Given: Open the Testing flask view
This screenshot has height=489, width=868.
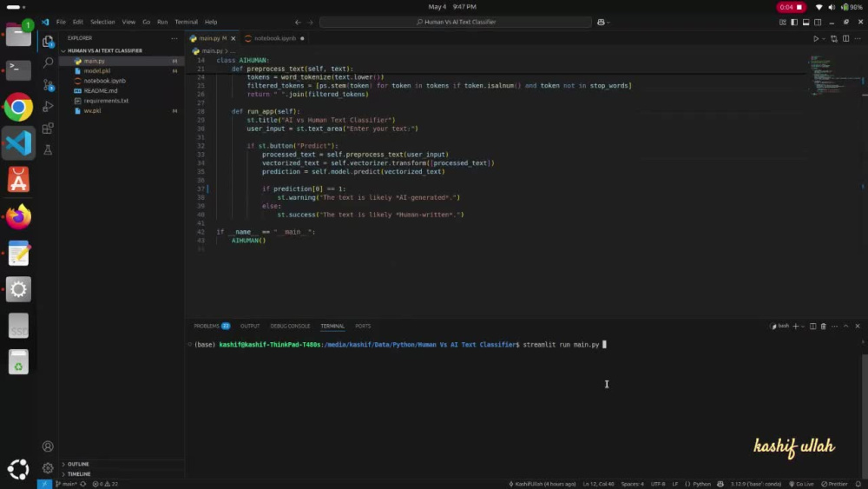Looking at the screenshot, I should [48, 150].
